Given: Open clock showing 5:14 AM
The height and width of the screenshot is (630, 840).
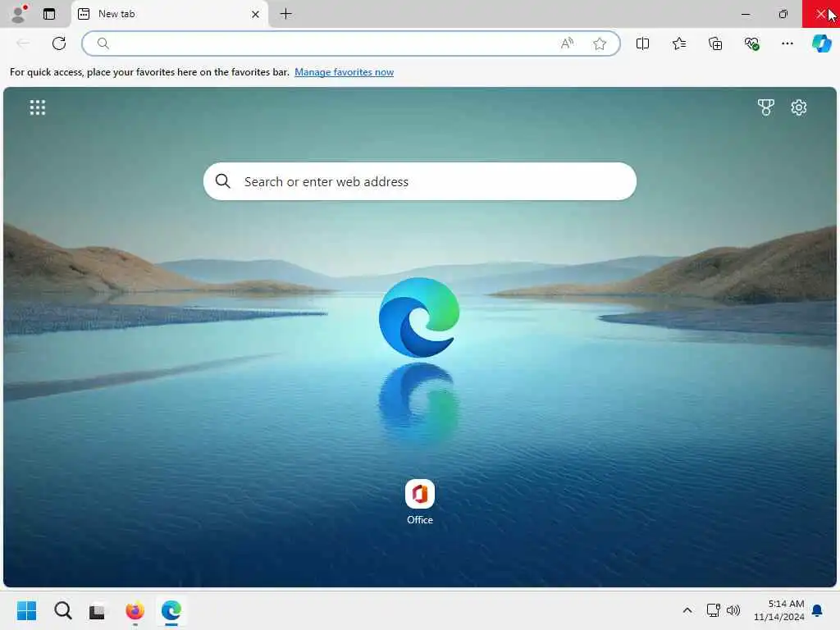Looking at the screenshot, I should tap(779, 610).
